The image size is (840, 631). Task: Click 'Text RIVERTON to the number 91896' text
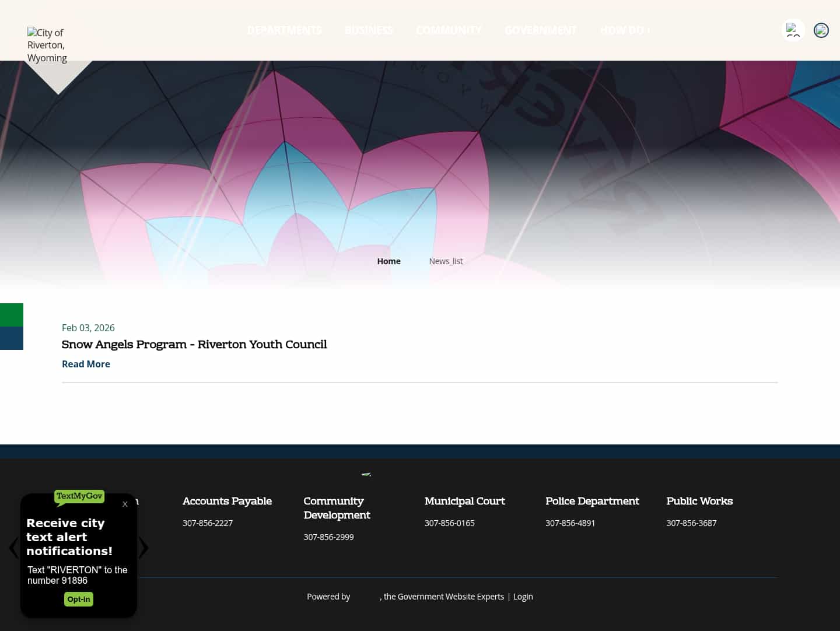(77, 575)
